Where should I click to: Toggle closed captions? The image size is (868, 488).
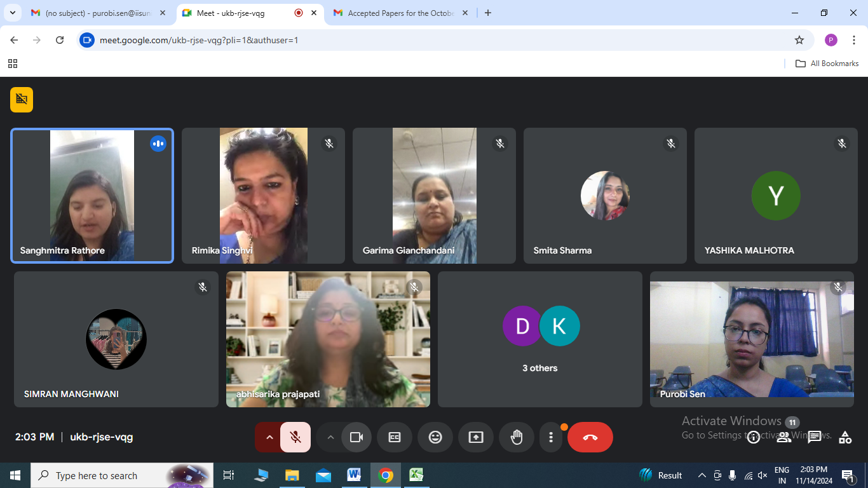[395, 437]
